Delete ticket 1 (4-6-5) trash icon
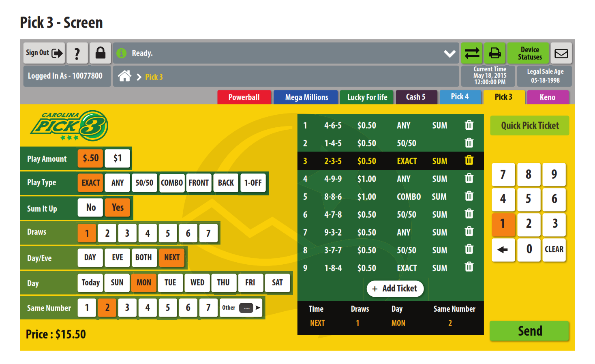The width and height of the screenshot is (595, 364). 469,125
